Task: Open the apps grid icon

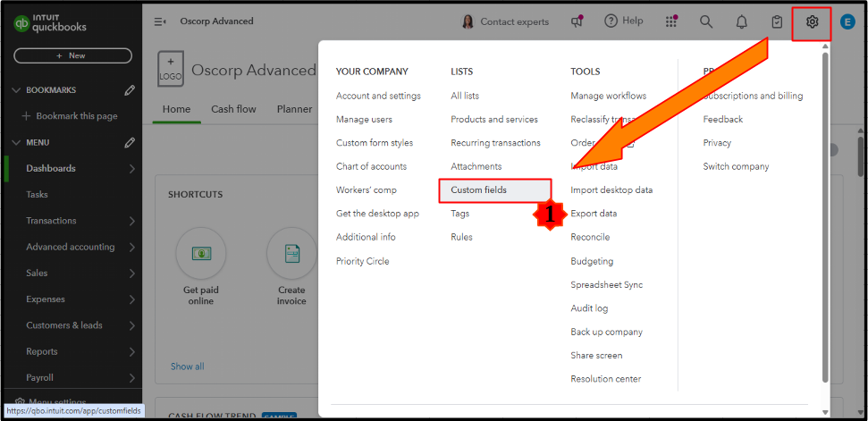Action: point(671,21)
